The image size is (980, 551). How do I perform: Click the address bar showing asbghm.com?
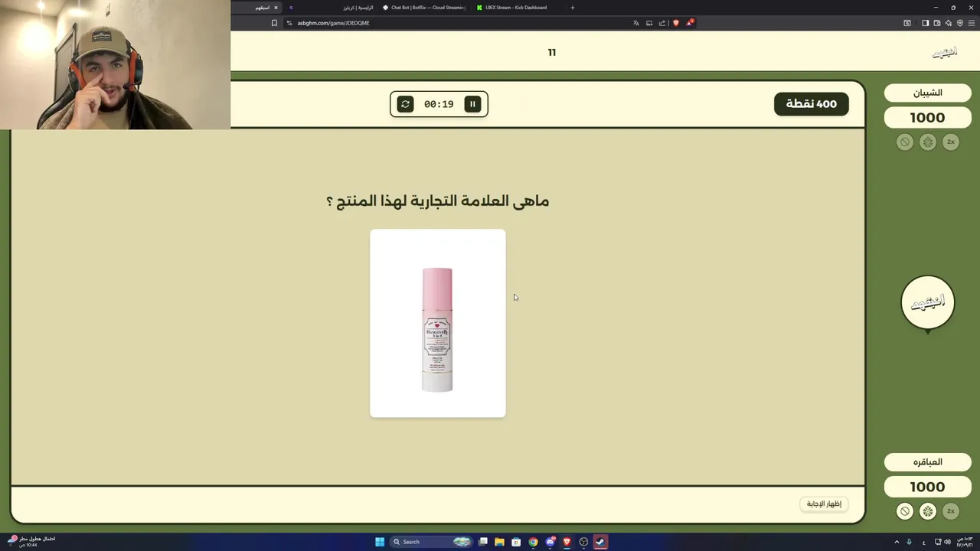pyautogui.click(x=459, y=23)
